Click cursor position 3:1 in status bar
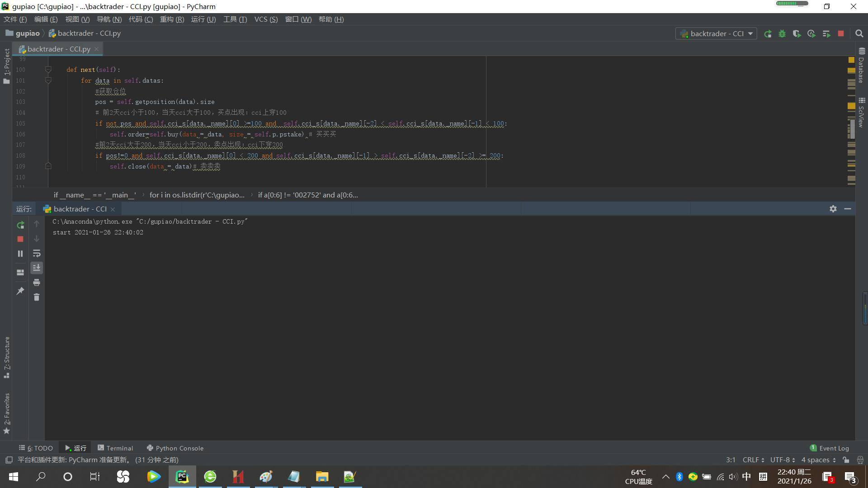This screenshot has height=488, width=868. click(731, 460)
